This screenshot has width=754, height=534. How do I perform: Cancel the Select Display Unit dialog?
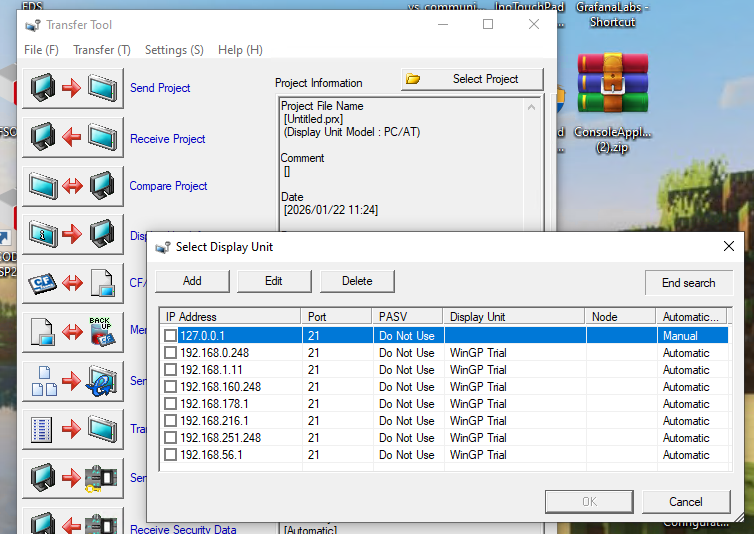point(685,502)
